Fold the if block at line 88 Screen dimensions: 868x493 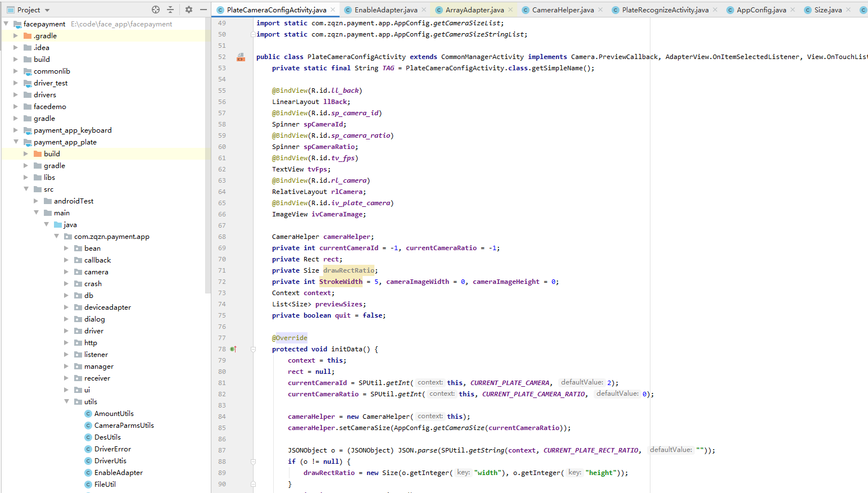(253, 462)
